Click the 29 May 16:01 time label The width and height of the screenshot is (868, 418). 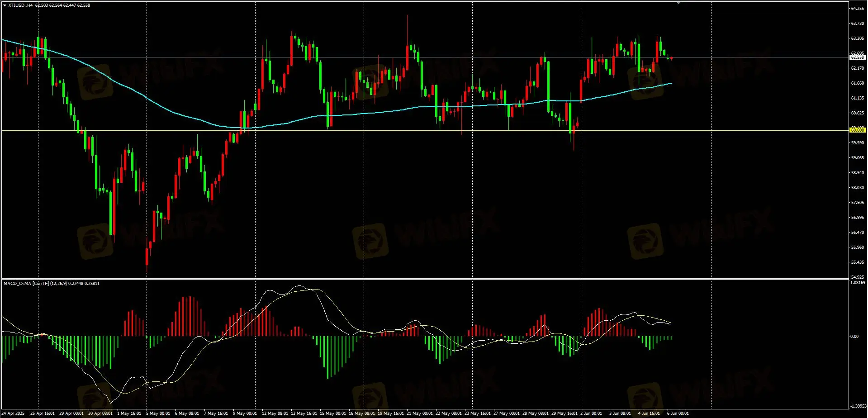[x=564, y=413]
